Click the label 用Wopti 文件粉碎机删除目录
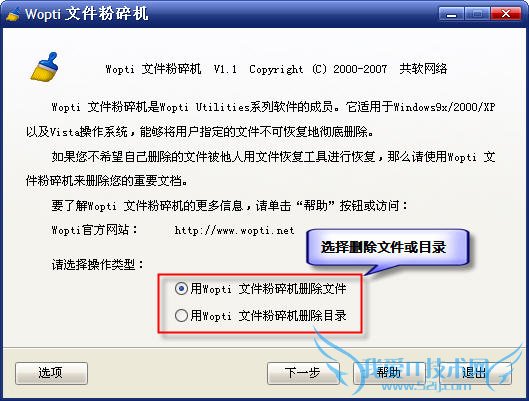The height and width of the screenshot is (401, 529). pos(268,316)
